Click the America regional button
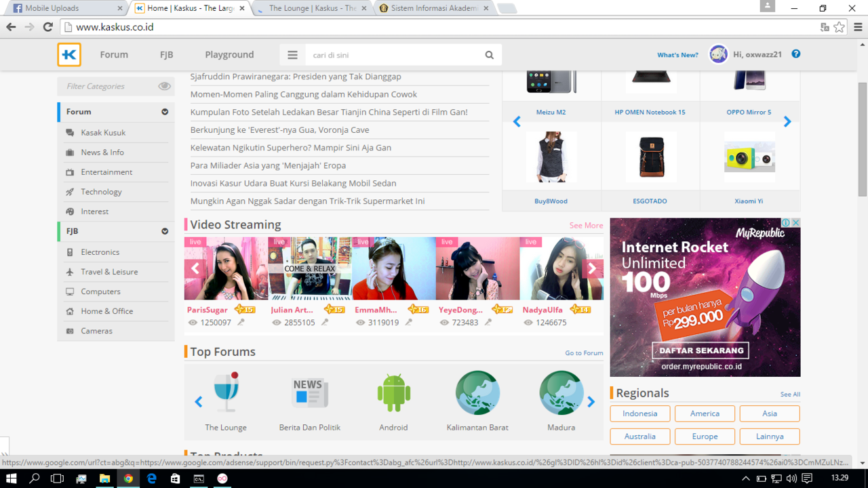The image size is (868, 488). tap(705, 413)
